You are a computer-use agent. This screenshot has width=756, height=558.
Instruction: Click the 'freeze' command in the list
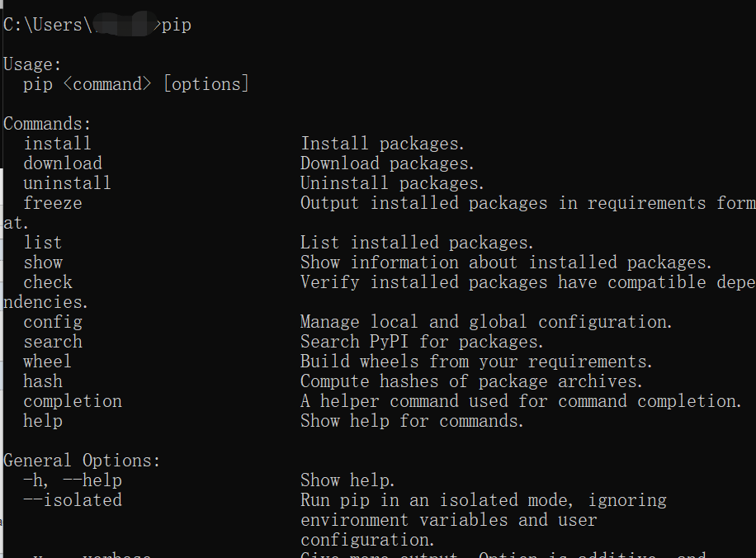(53, 203)
